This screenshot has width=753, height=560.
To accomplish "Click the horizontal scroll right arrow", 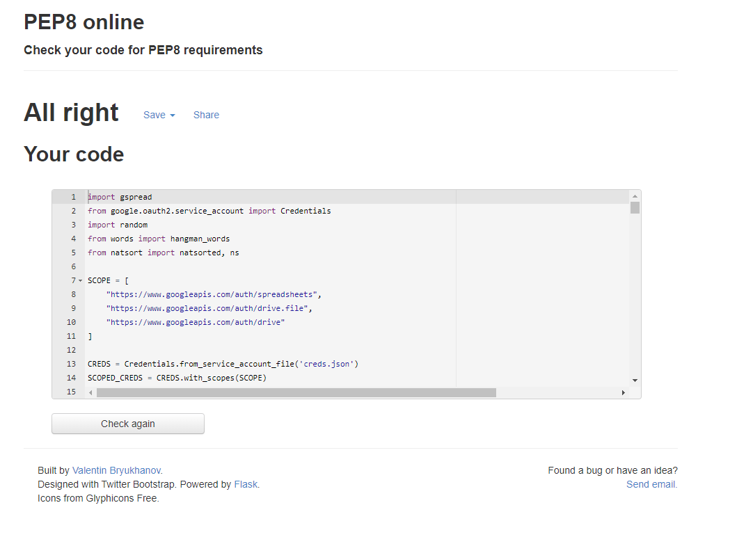I will [624, 392].
